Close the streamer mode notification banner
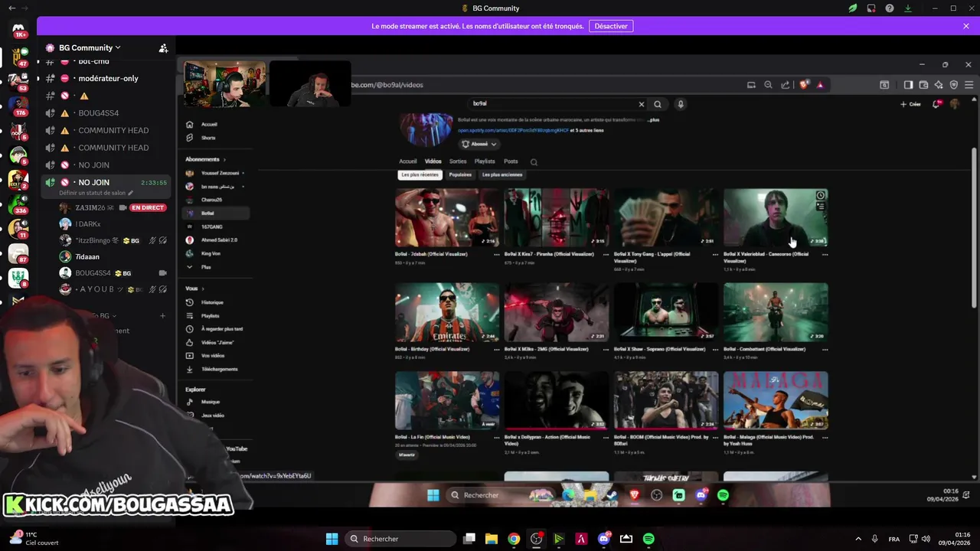Screen dimensions: 980x551 pyautogui.click(x=966, y=26)
